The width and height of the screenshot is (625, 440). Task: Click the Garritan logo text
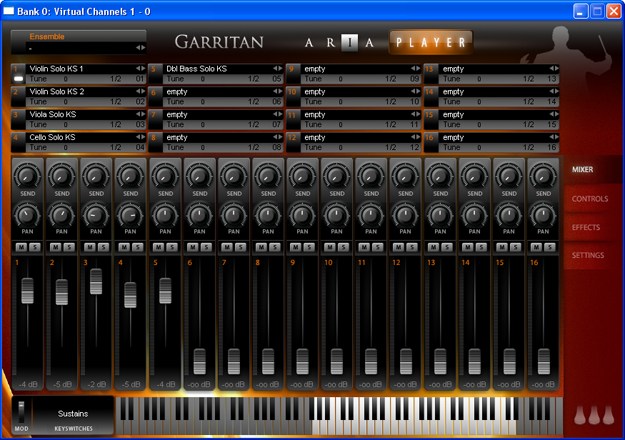click(219, 42)
